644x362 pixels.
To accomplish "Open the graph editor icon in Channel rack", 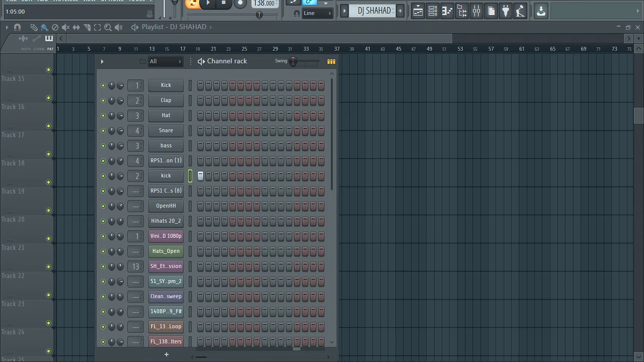I will click(331, 61).
